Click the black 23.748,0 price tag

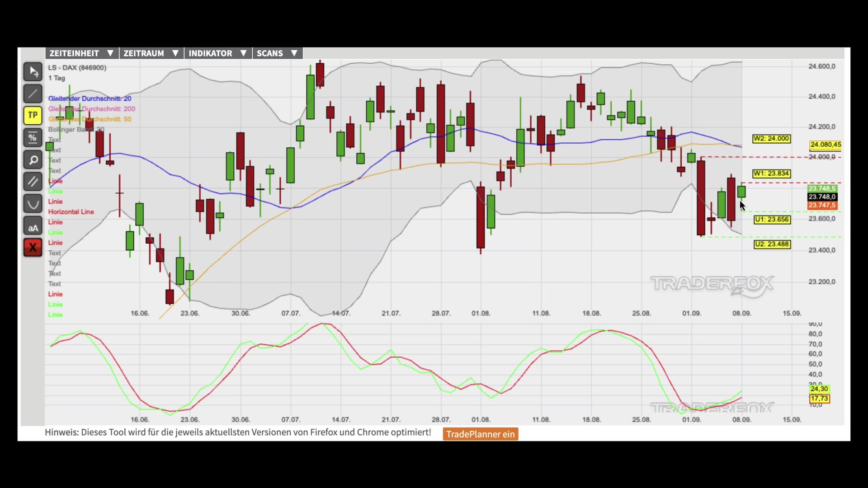coord(822,197)
